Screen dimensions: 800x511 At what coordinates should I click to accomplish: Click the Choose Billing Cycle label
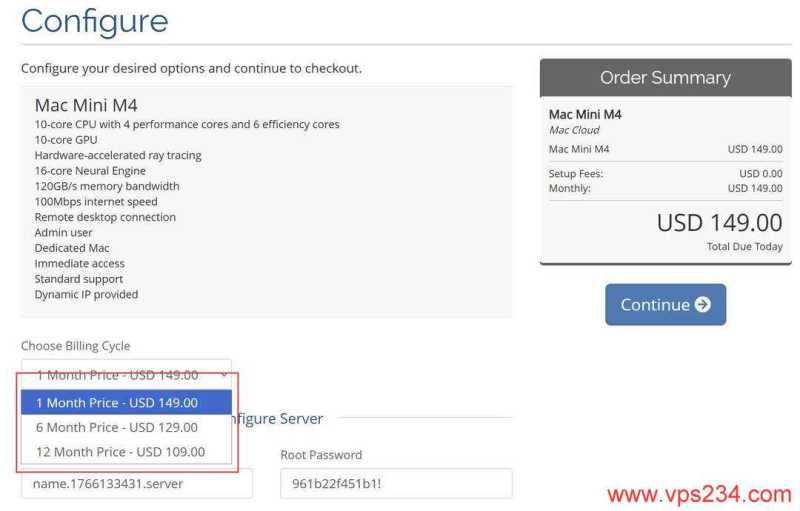(x=76, y=346)
